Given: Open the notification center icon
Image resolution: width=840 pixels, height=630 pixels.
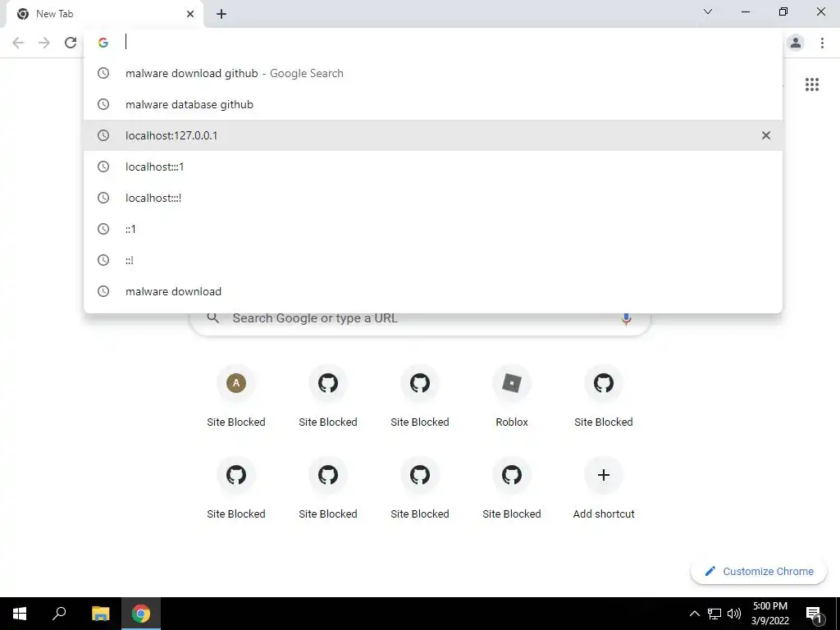Looking at the screenshot, I should [815, 615].
